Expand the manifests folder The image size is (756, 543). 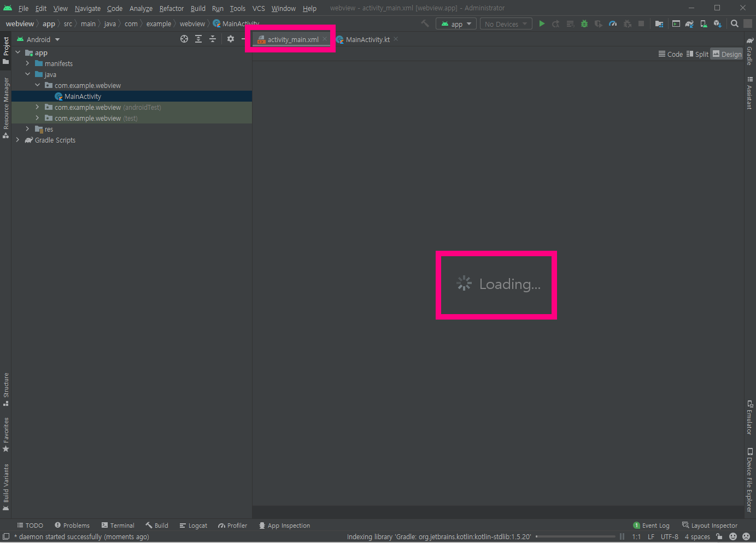28,63
